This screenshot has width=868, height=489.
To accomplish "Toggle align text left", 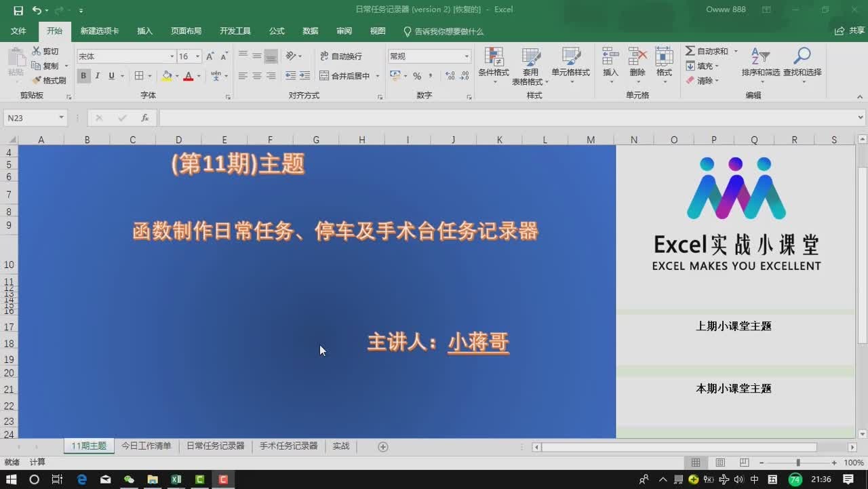I will [243, 76].
